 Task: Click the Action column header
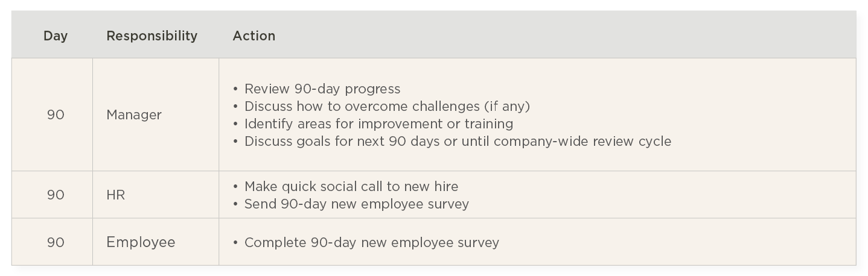point(254,36)
